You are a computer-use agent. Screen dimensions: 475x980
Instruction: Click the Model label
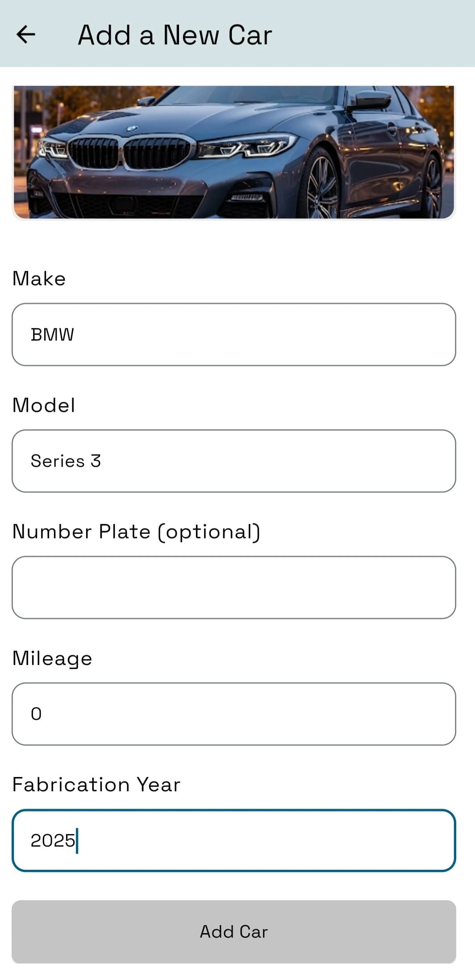44,405
